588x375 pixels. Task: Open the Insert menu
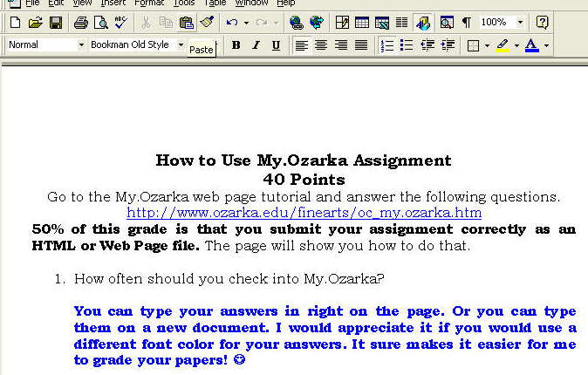point(113,3)
